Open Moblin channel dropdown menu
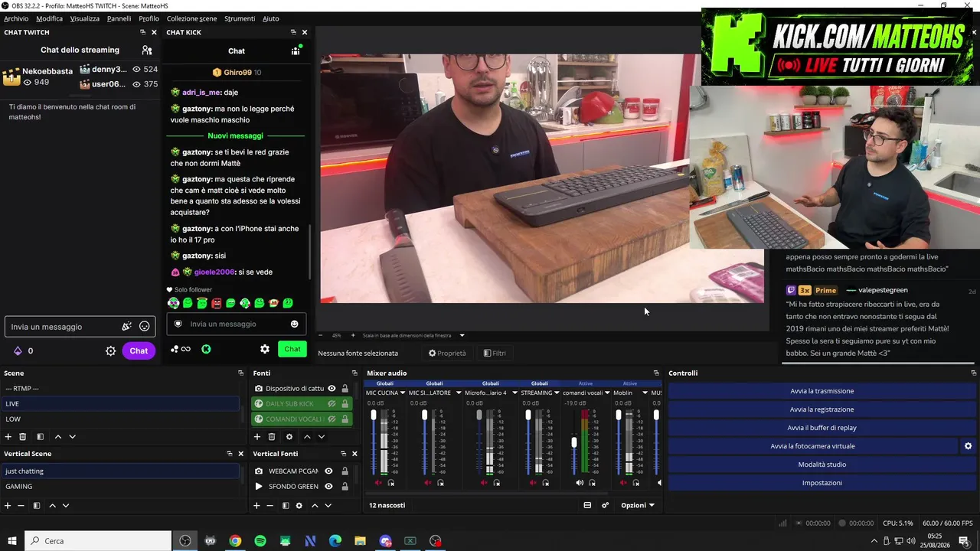Screen dimensions: 980x551 (x=645, y=393)
